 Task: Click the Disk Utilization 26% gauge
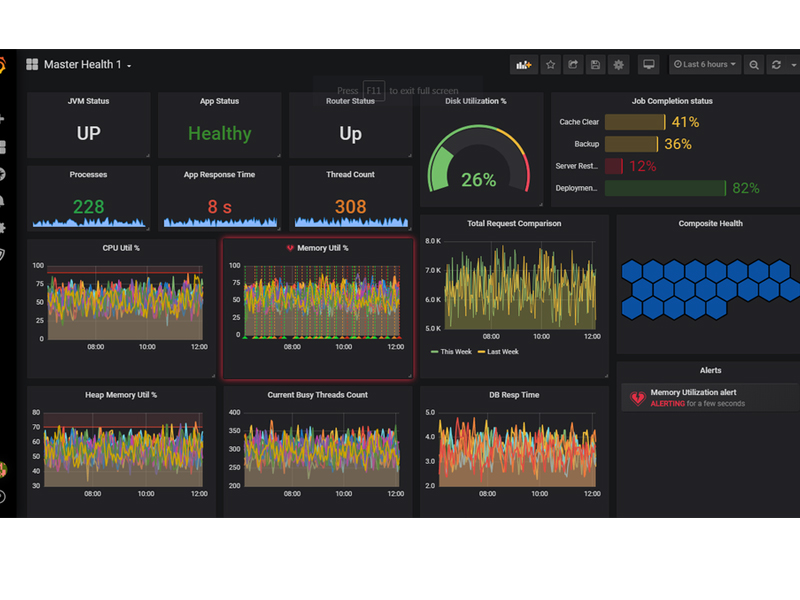(478, 165)
